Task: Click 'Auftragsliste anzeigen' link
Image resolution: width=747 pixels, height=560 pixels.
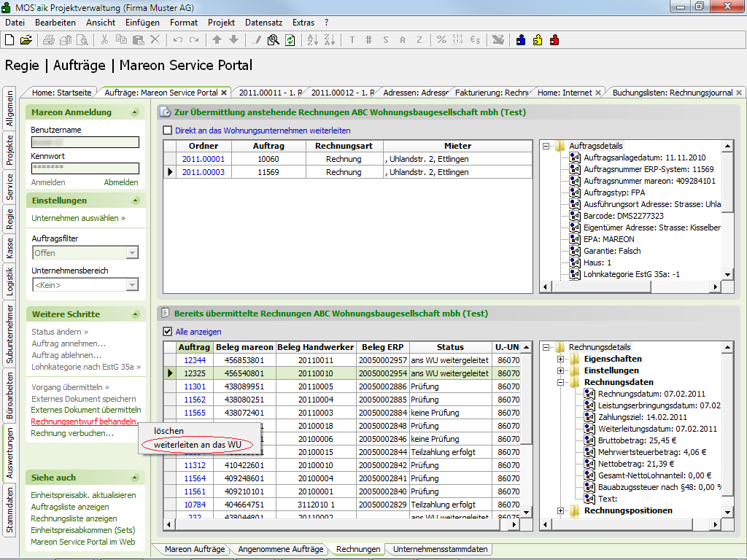Action: (69, 507)
